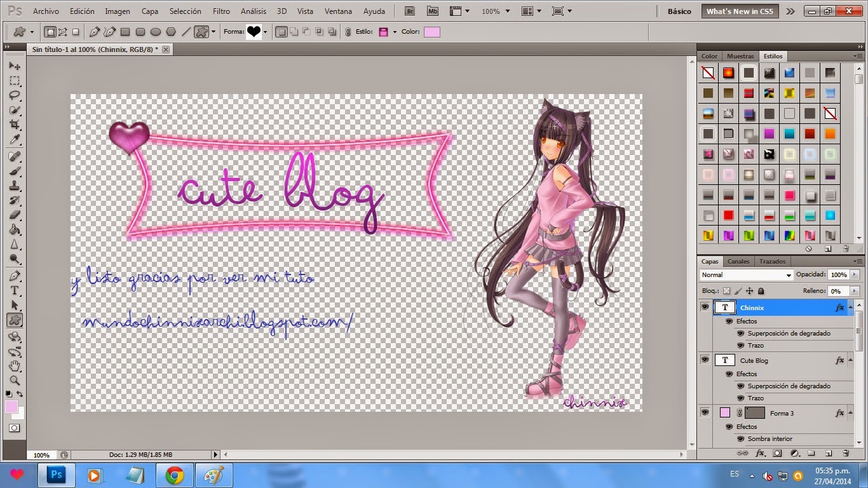Toggle lock transparent pixels
This screenshot has width=868, height=488.
tap(727, 290)
